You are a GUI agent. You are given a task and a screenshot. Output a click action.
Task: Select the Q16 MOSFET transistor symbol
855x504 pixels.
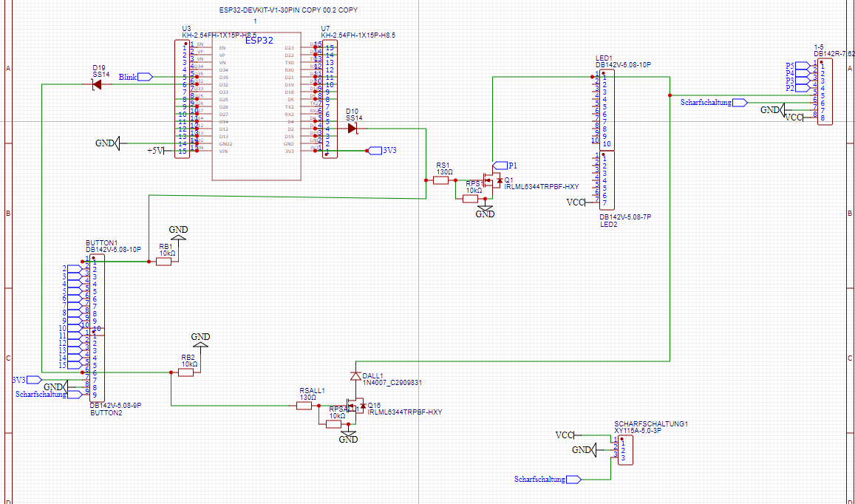pyautogui.click(x=358, y=406)
